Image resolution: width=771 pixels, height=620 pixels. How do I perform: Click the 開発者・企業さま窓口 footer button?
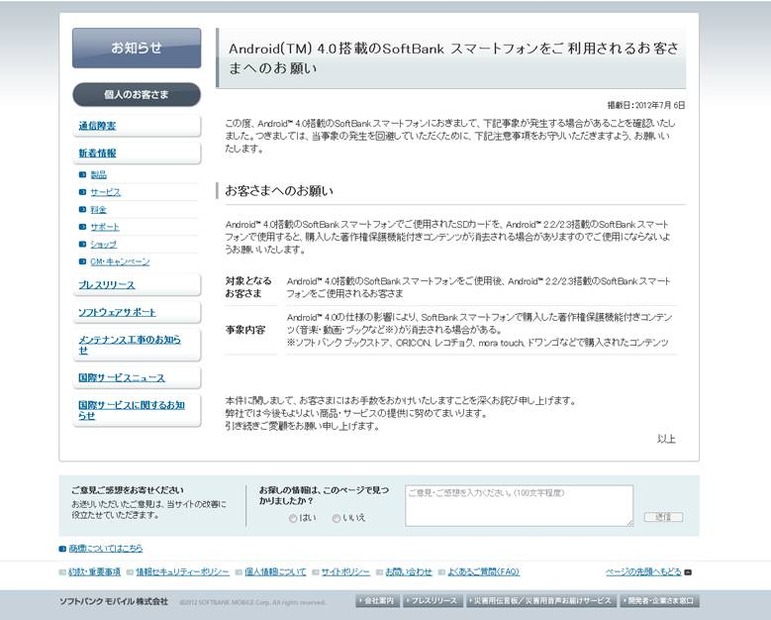click(x=659, y=601)
